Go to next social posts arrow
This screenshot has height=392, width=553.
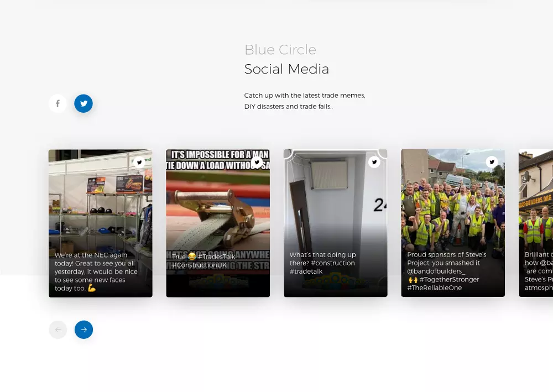84,330
